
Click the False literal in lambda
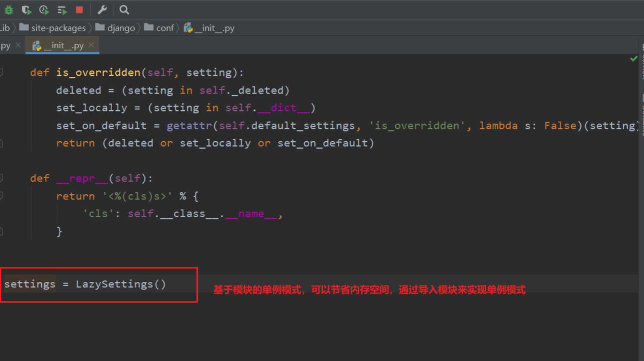coord(560,126)
